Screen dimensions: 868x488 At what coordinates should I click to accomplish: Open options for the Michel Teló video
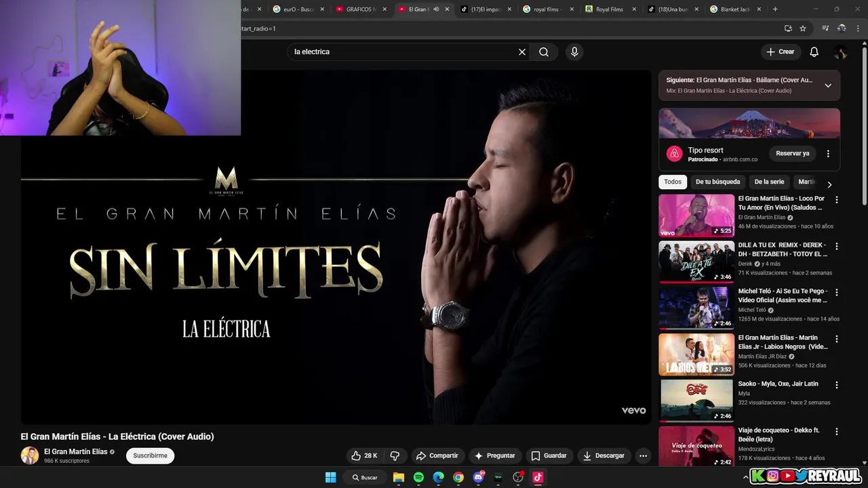click(x=836, y=292)
